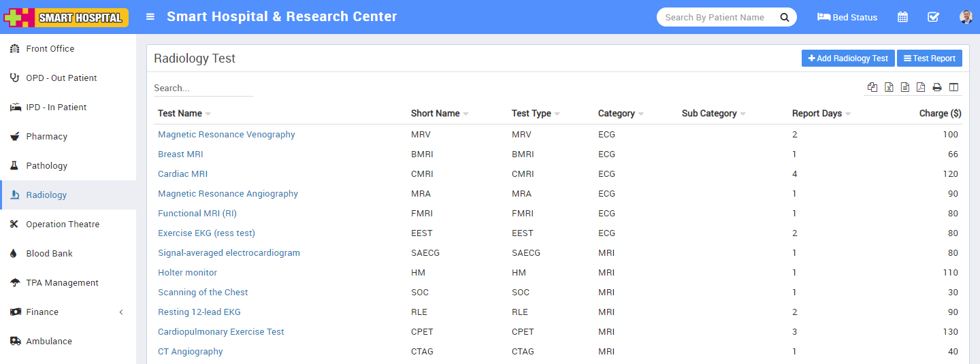
Task: Toggle the sidebar with hamburger icon
Action: [150, 17]
